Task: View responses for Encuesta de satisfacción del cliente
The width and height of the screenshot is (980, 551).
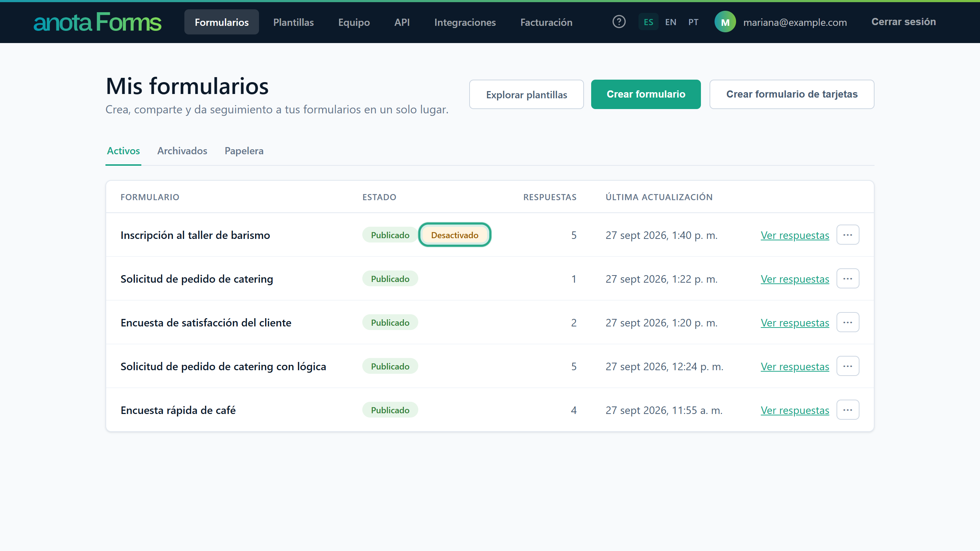Action: pos(795,323)
